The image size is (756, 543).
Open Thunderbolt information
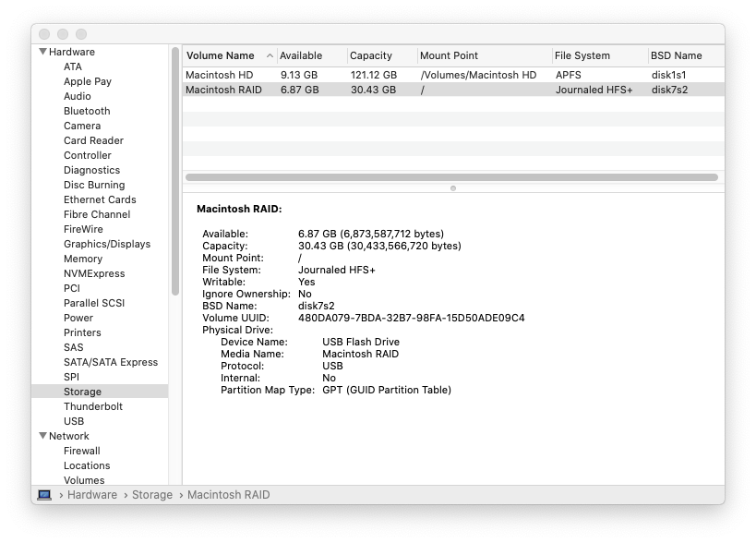[93, 406]
